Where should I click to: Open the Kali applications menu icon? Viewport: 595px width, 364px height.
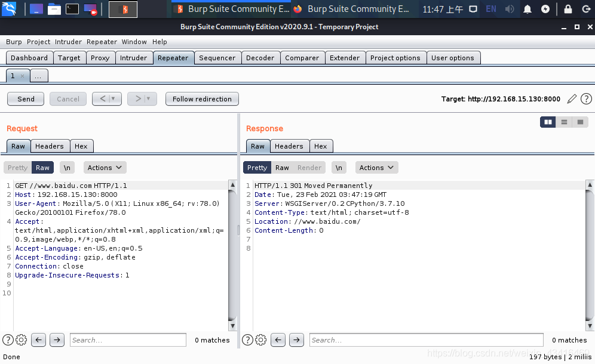click(9, 9)
